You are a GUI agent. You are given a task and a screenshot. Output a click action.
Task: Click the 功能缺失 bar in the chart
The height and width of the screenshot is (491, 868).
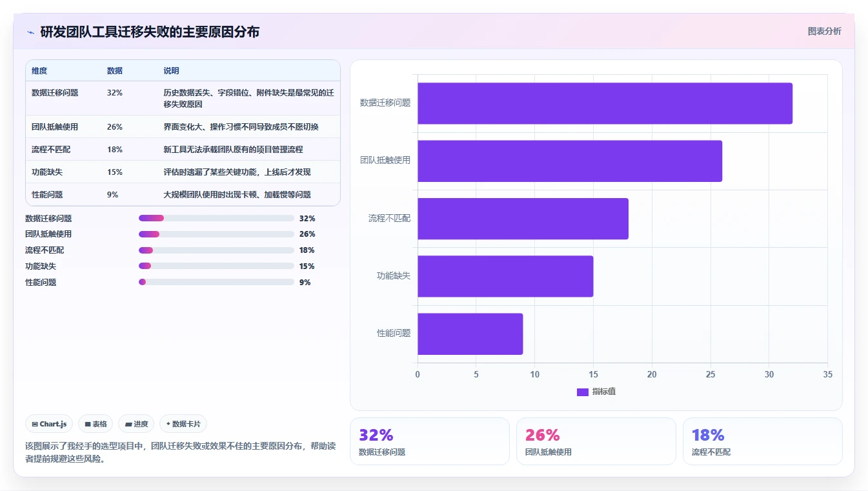pyautogui.click(x=505, y=276)
